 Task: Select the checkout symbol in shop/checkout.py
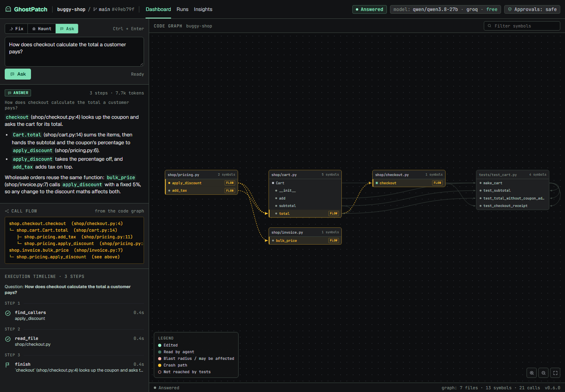click(x=409, y=183)
